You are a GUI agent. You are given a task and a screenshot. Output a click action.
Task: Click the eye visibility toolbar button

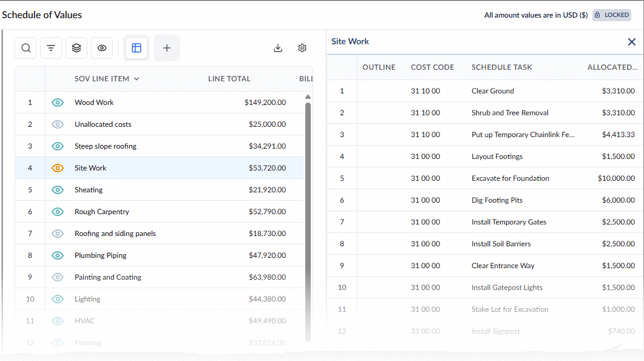click(x=102, y=48)
